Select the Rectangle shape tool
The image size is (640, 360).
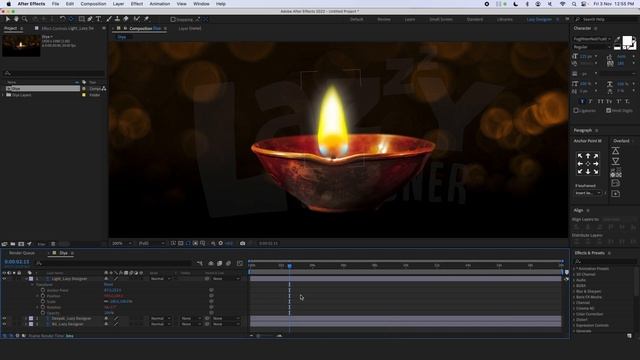(82, 19)
